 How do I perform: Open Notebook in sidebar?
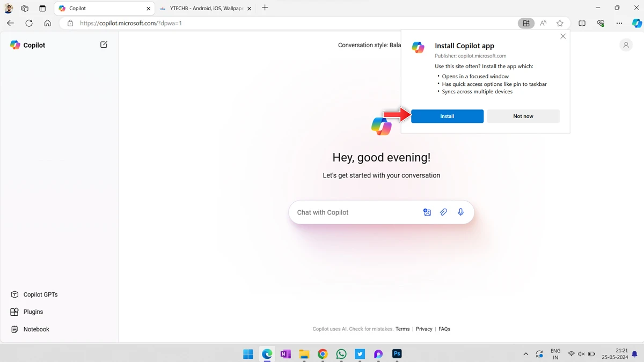30,329
